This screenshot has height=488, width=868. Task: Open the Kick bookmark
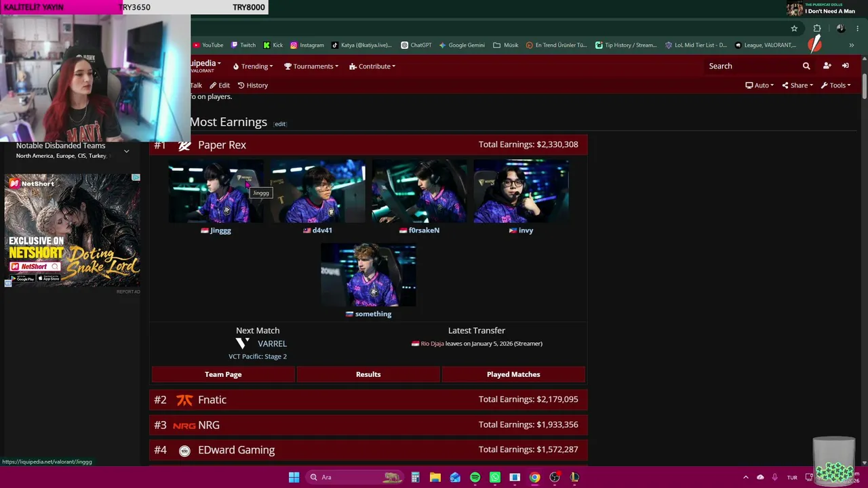click(273, 45)
